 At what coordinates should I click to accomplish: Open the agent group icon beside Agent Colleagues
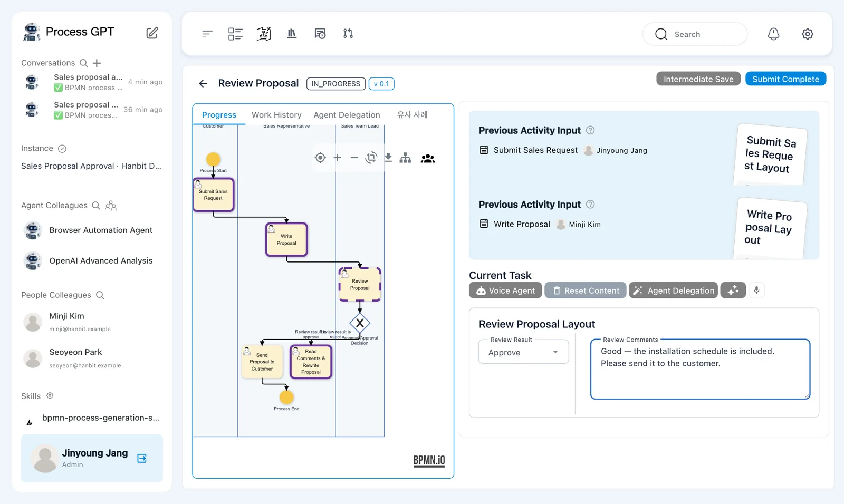111,206
